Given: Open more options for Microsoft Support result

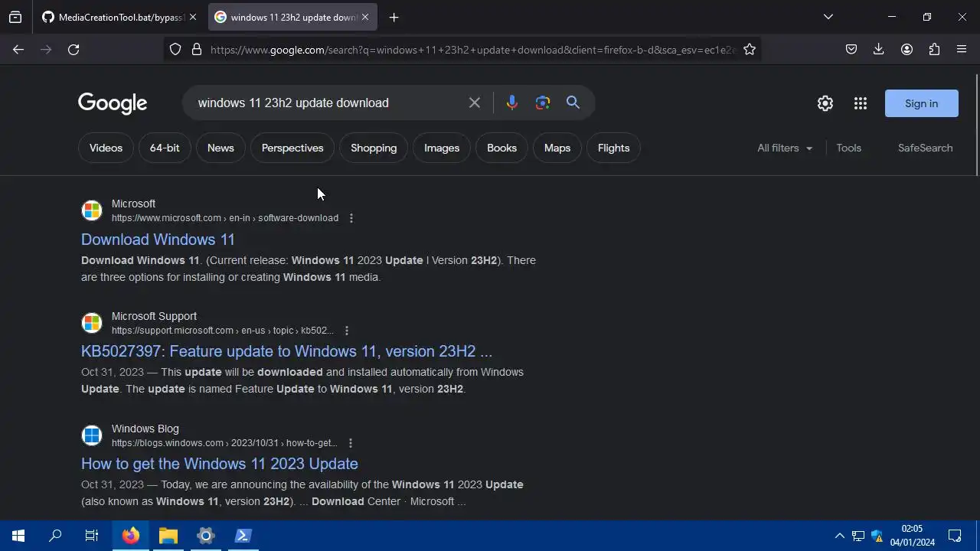Looking at the screenshot, I should 347,331.
